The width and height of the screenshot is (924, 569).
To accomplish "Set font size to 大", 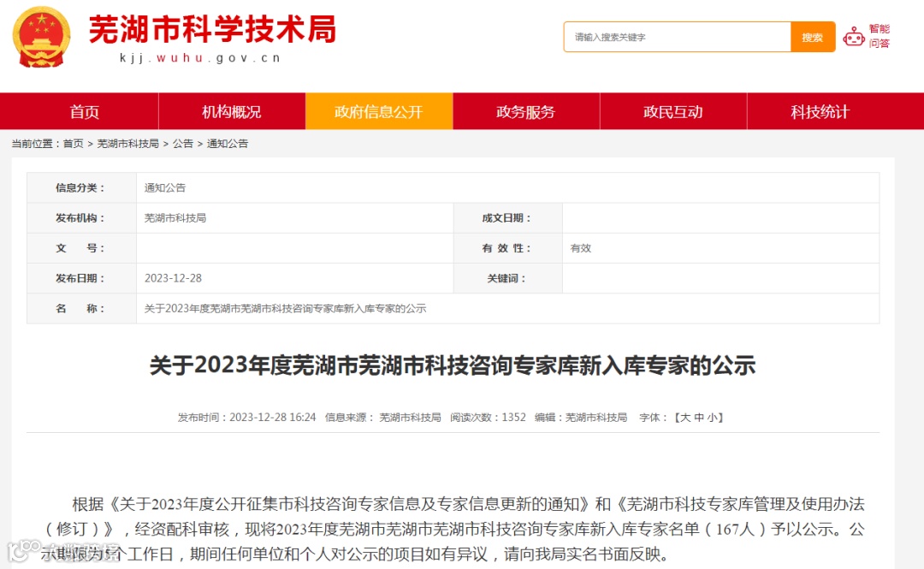I will [685, 418].
